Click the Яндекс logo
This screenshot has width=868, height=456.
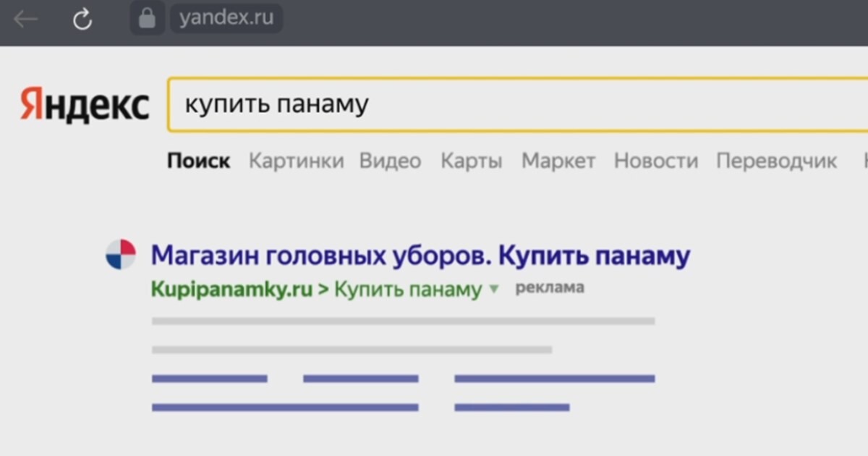84,106
